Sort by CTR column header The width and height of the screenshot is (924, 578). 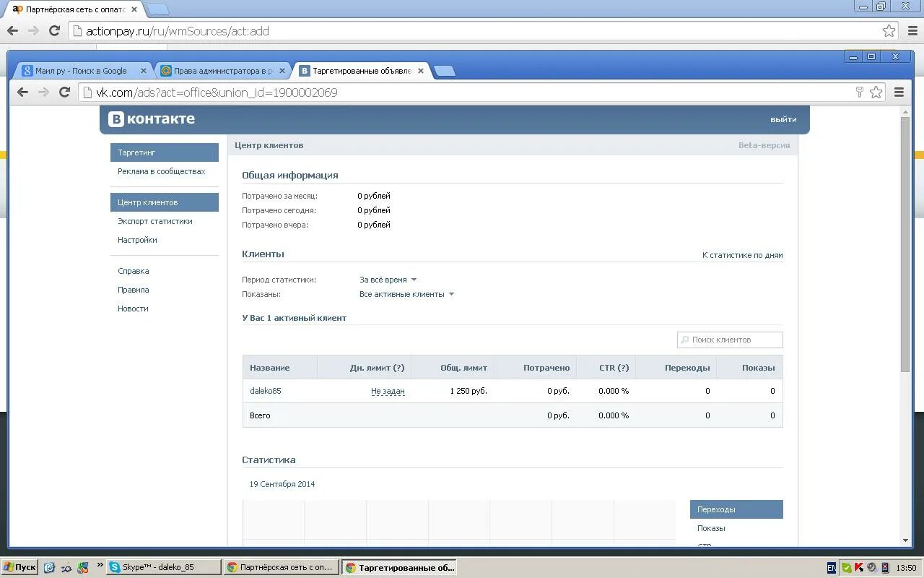coord(606,368)
